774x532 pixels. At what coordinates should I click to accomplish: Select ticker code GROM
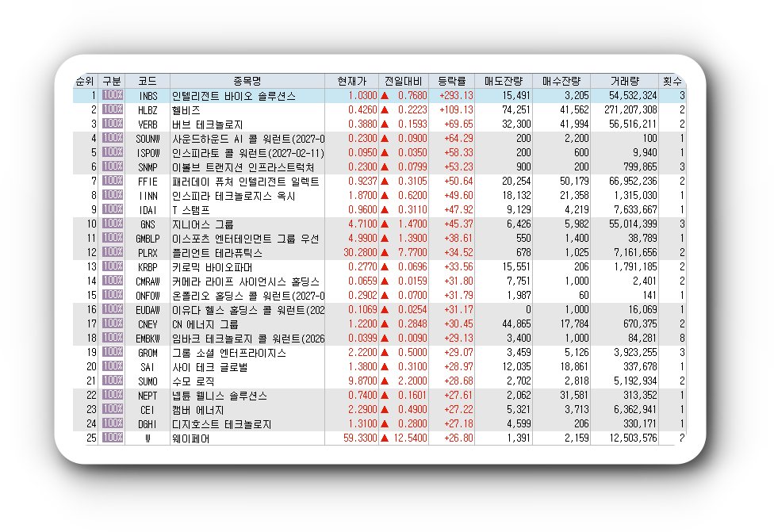click(x=148, y=353)
